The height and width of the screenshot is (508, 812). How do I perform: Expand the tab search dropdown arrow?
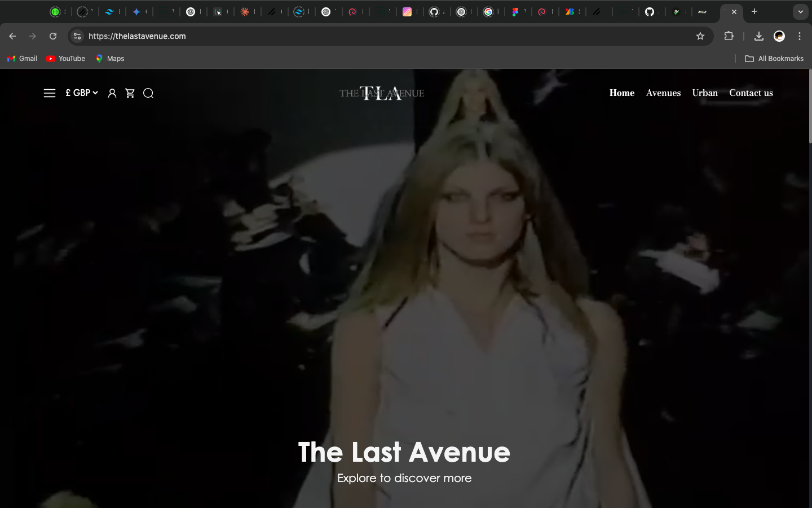[800, 11]
